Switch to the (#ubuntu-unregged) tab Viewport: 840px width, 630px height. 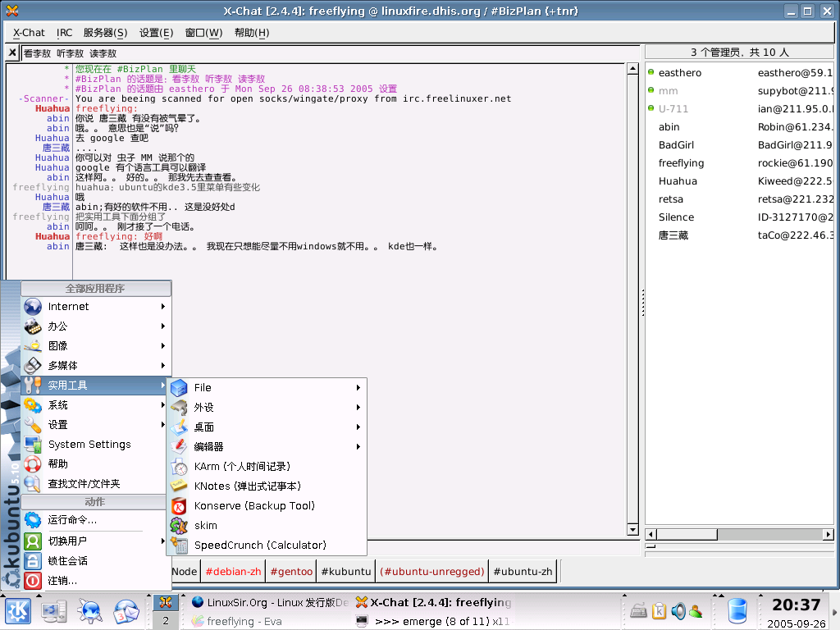[x=432, y=572]
